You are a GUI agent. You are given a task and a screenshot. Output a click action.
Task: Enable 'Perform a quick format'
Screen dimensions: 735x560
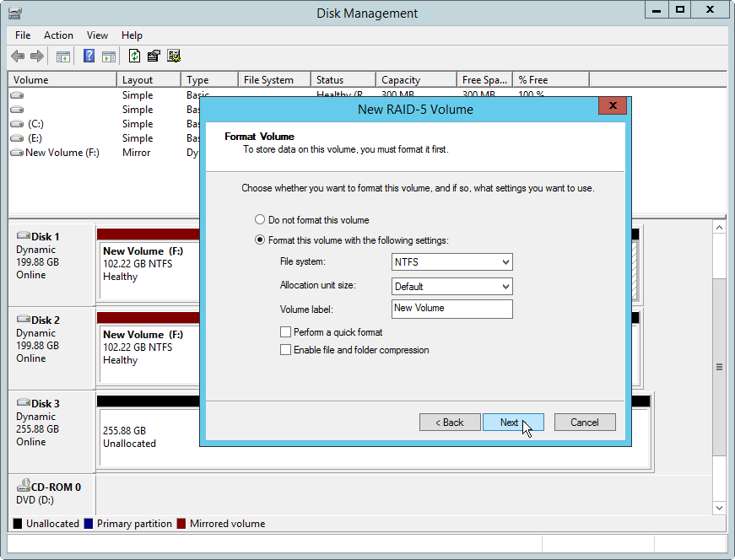coord(286,331)
